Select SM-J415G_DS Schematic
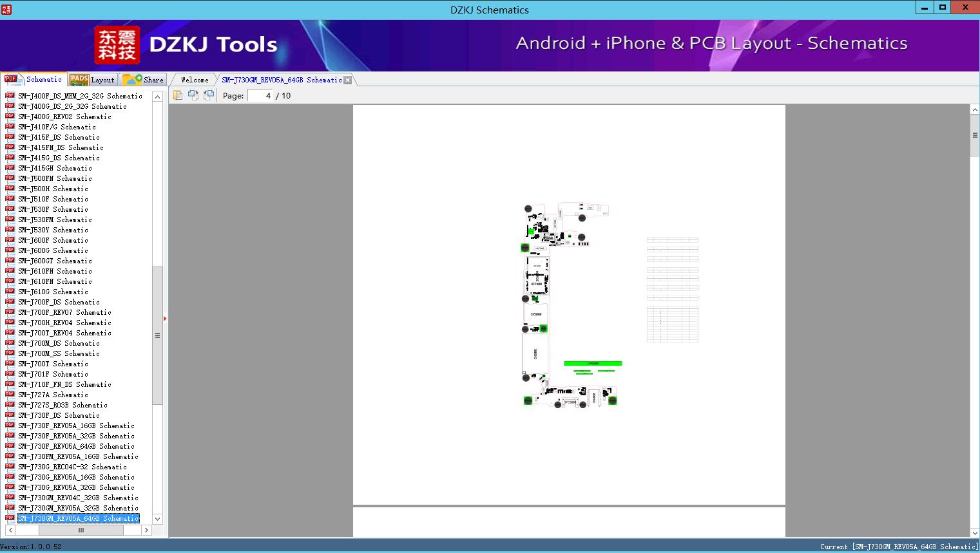The height and width of the screenshot is (553, 980). tap(59, 158)
